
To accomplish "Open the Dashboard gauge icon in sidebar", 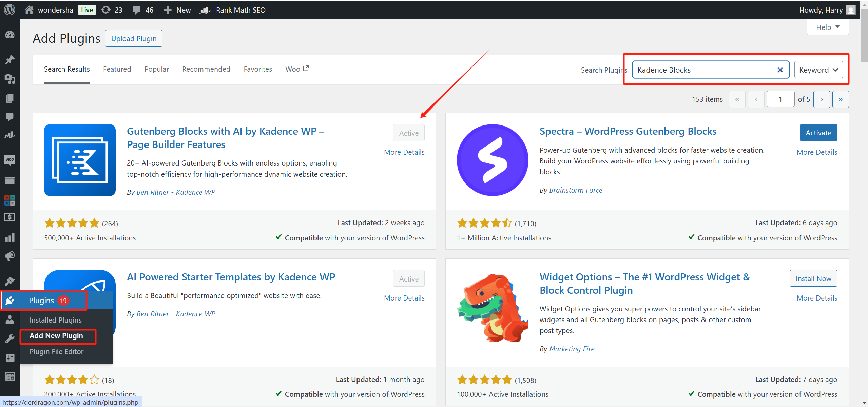I will [x=10, y=35].
